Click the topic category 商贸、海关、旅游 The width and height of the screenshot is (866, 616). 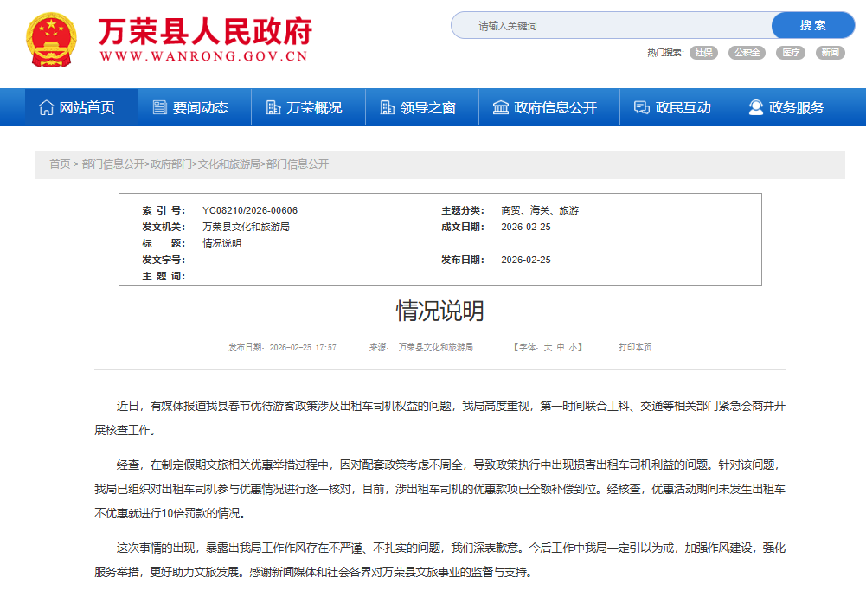point(540,210)
